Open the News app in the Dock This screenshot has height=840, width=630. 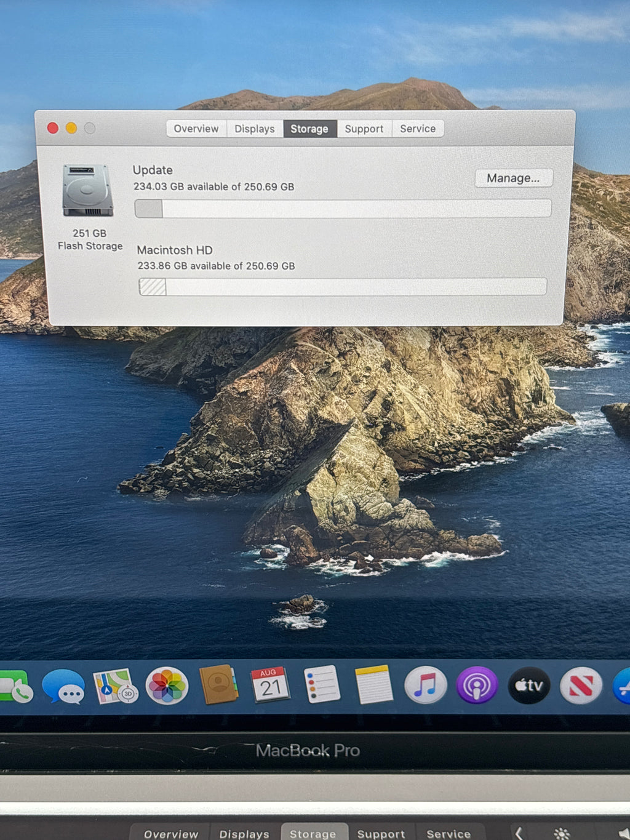(x=581, y=686)
